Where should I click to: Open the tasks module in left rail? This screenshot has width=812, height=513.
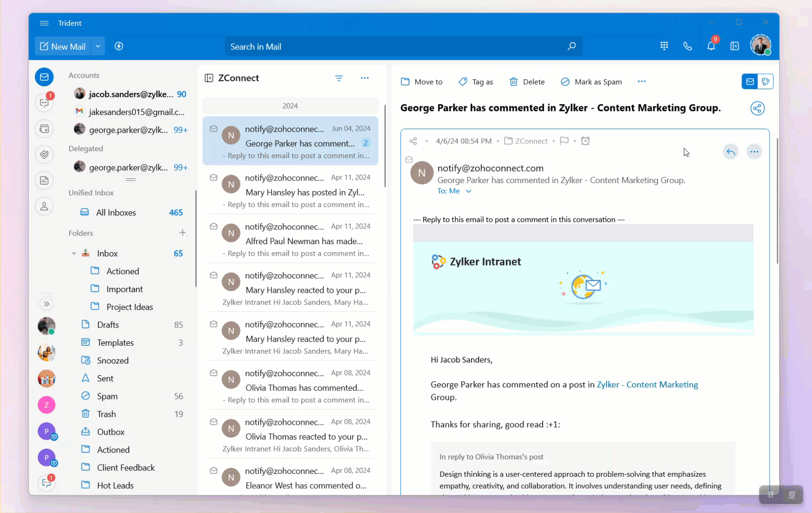pyautogui.click(x=44, y=154)
